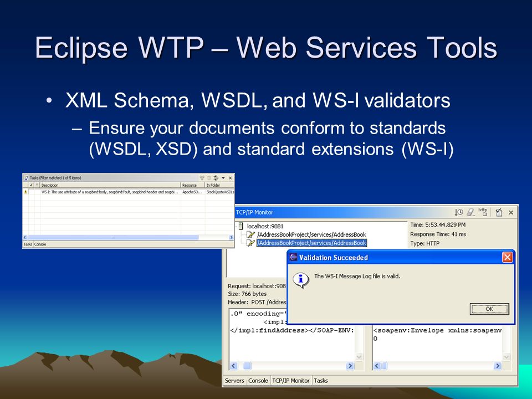Select highlighted /AddressBookProject/services/AddressBook request
Screen dimensions: 532x399
(311, 243)
